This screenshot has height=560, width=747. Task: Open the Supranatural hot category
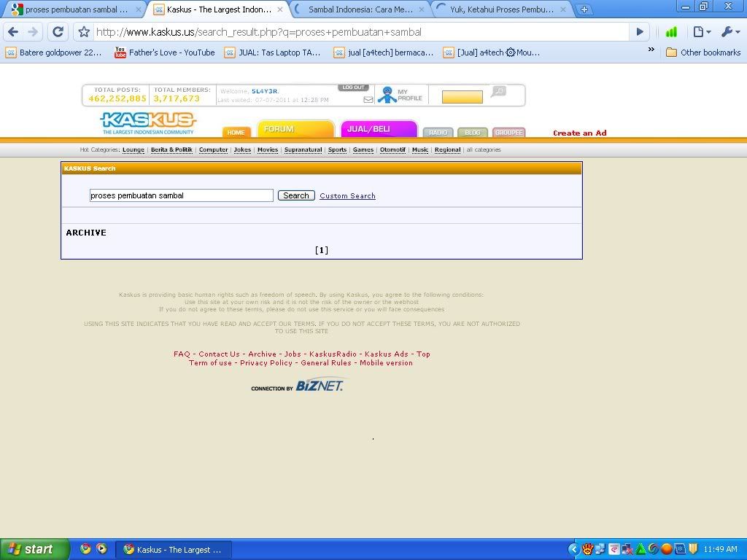pos(303,149)
